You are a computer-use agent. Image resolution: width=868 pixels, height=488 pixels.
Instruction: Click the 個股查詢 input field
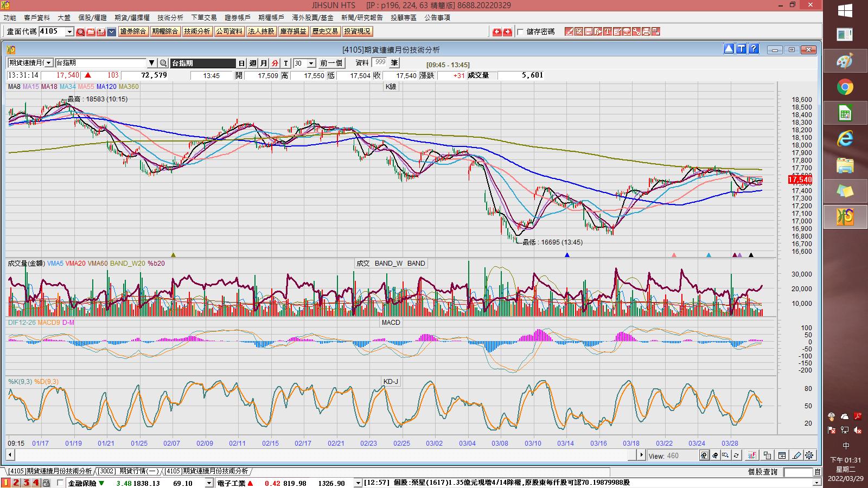pos(798,472)
